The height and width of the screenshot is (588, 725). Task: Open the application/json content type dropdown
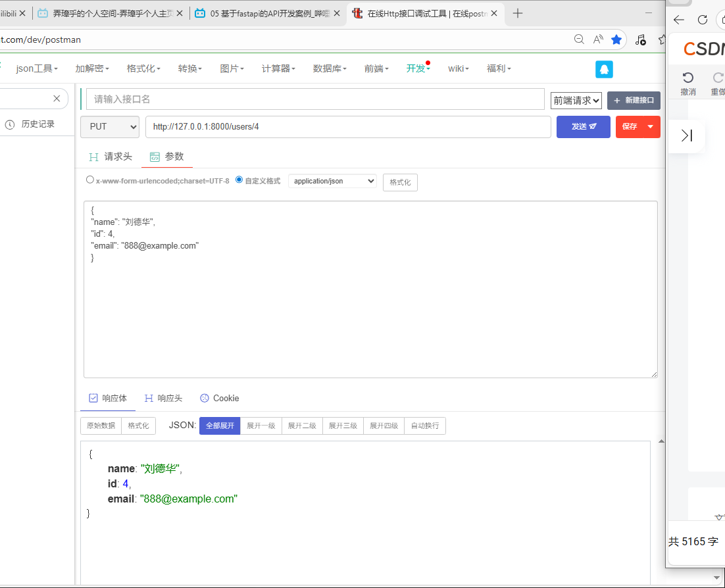332,182
